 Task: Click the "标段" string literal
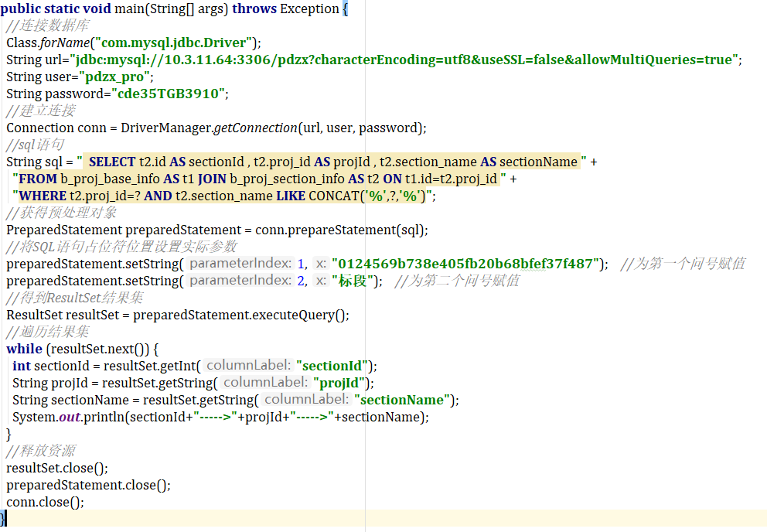point(353,281)
